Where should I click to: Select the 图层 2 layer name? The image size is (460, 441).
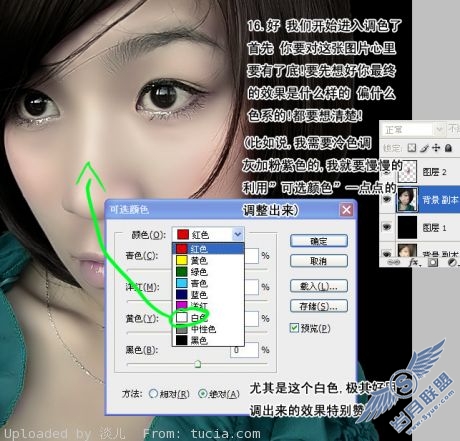tap(434, 172)
